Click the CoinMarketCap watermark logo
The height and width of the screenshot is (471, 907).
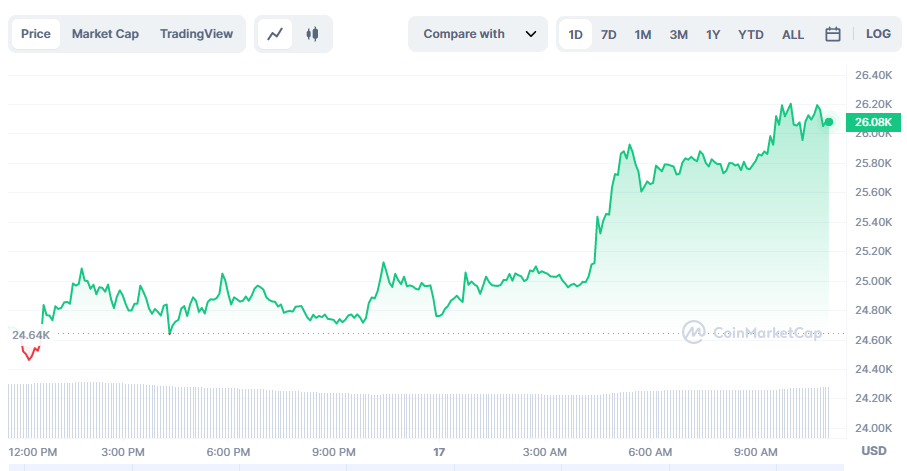click(x=752, y=332)
